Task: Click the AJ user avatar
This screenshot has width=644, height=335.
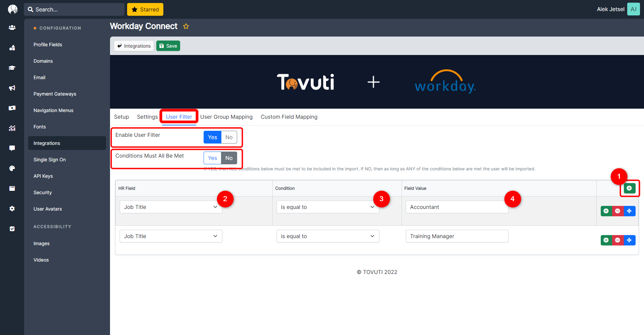Action: click(634, 9)
